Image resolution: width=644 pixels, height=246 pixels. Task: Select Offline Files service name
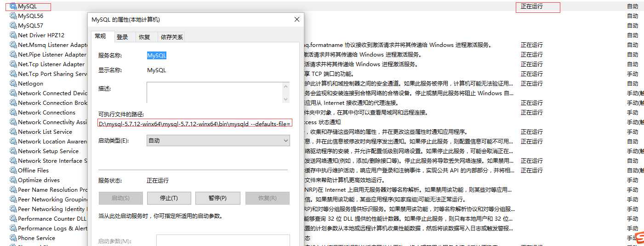pos(33,171)
